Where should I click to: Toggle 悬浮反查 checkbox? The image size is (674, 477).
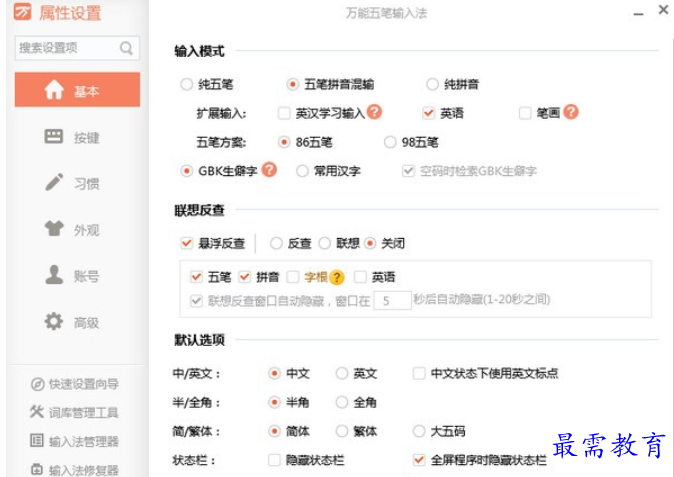pyautogui.click(x=187, y=243)
